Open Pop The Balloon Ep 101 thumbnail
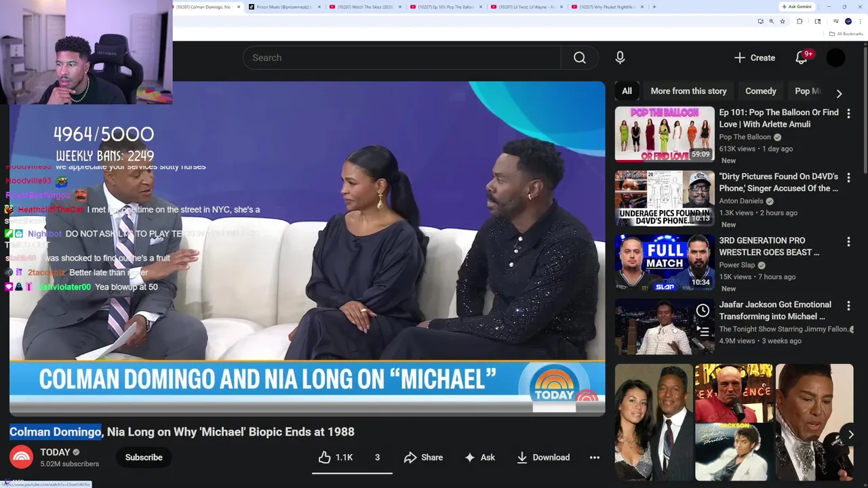Screen dimensions: 868x488 pos(665,134)
